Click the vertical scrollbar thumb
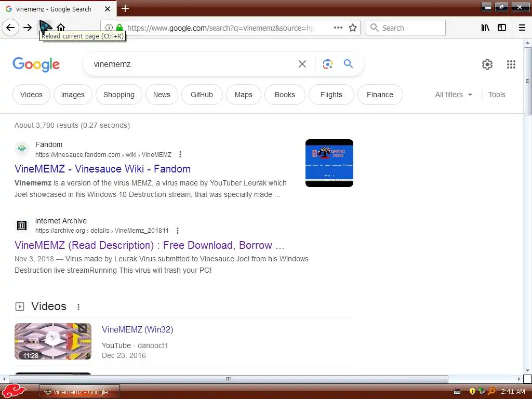Viewport: 532px width, 399px height. (x=527, y=82)
